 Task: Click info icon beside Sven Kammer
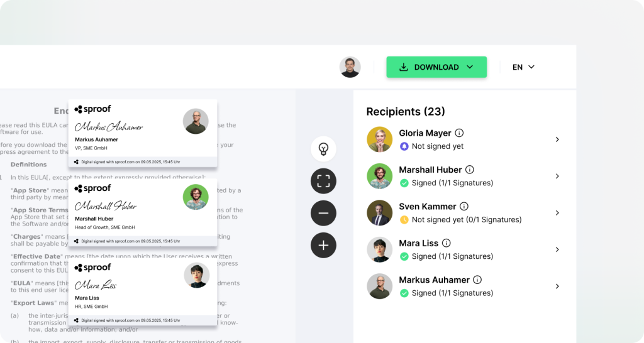click(x=464, y=206)
